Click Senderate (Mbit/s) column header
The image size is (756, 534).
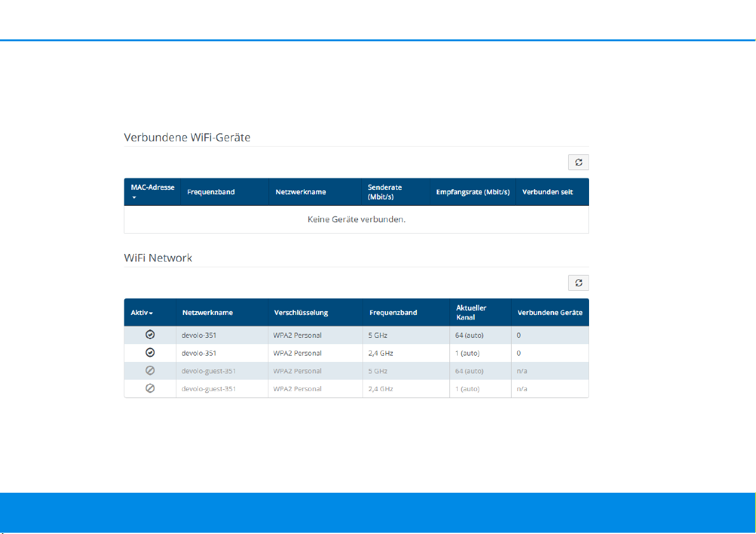pos(385,192)
